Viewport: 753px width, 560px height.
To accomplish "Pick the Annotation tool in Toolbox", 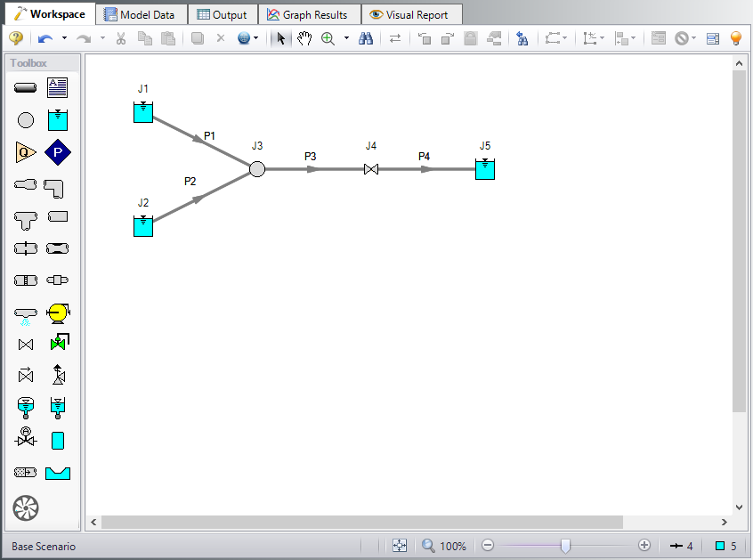I will coord(58,87).
